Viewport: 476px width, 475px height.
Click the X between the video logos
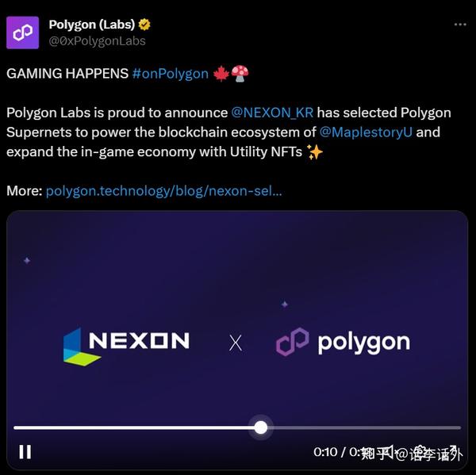[236, 343]
